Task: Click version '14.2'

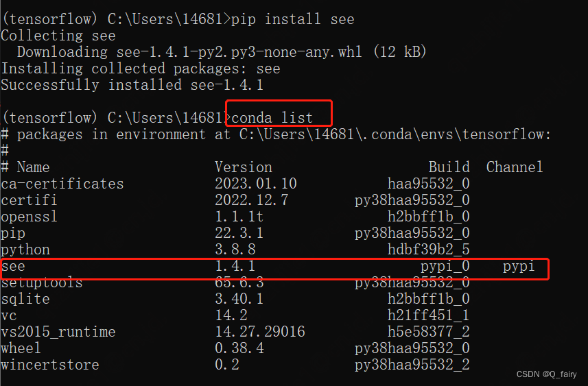Action: pos(231,315)
